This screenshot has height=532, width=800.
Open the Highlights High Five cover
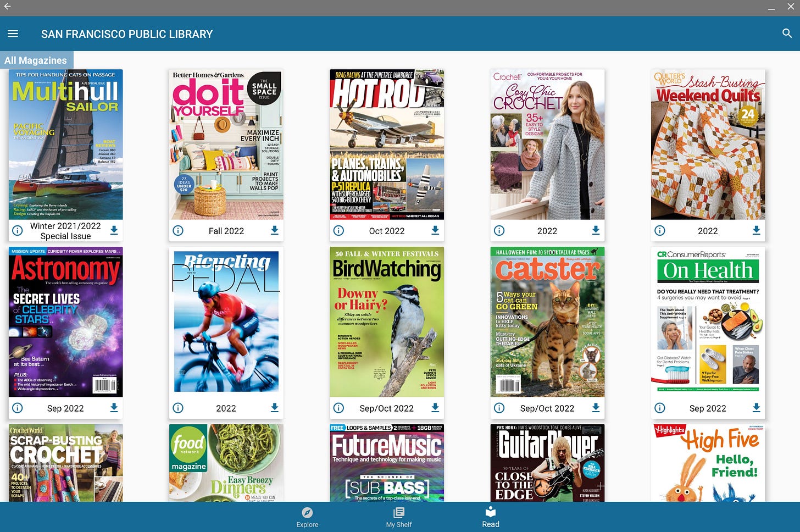[708, 463]
